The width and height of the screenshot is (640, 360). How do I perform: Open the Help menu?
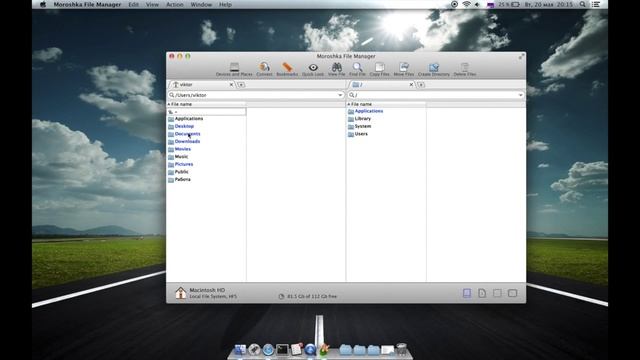tap(225, 4)
